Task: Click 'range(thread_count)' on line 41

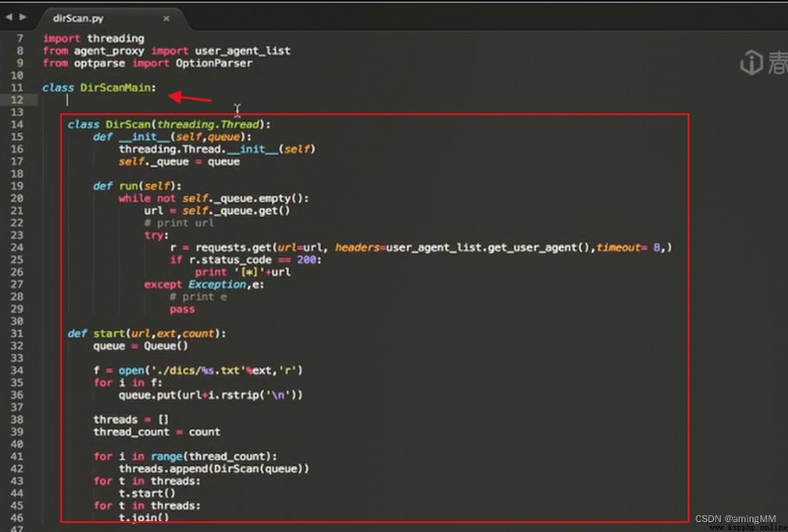Action: (214, 456)
